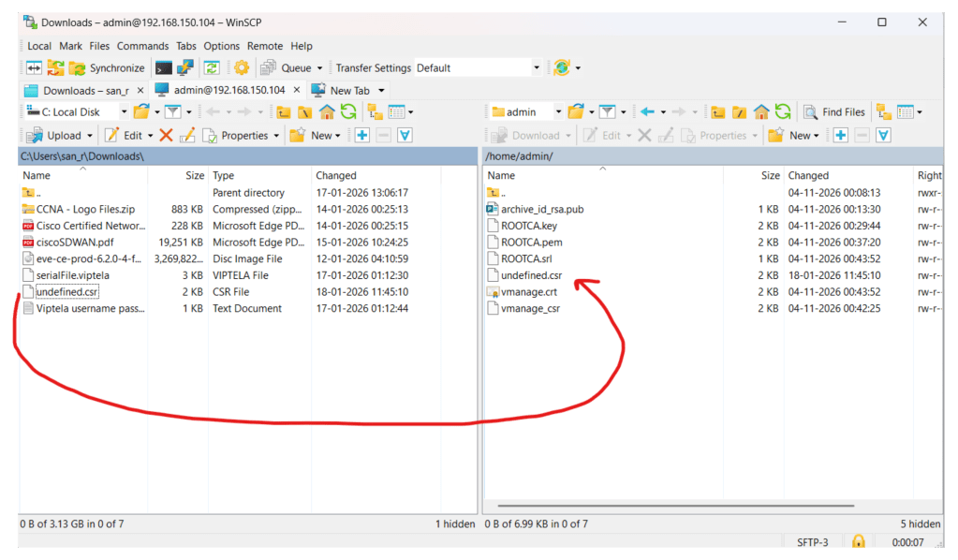This screenshot has height=560, width=958.
Task: Click the Upload button
Action: point(56,136)
